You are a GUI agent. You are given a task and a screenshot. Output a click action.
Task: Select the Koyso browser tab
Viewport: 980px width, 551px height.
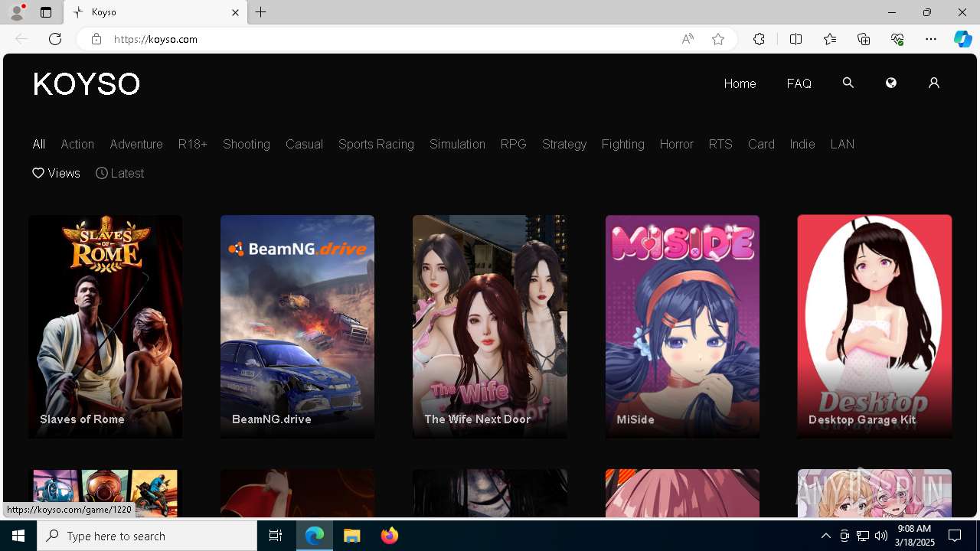click(155, 12)
